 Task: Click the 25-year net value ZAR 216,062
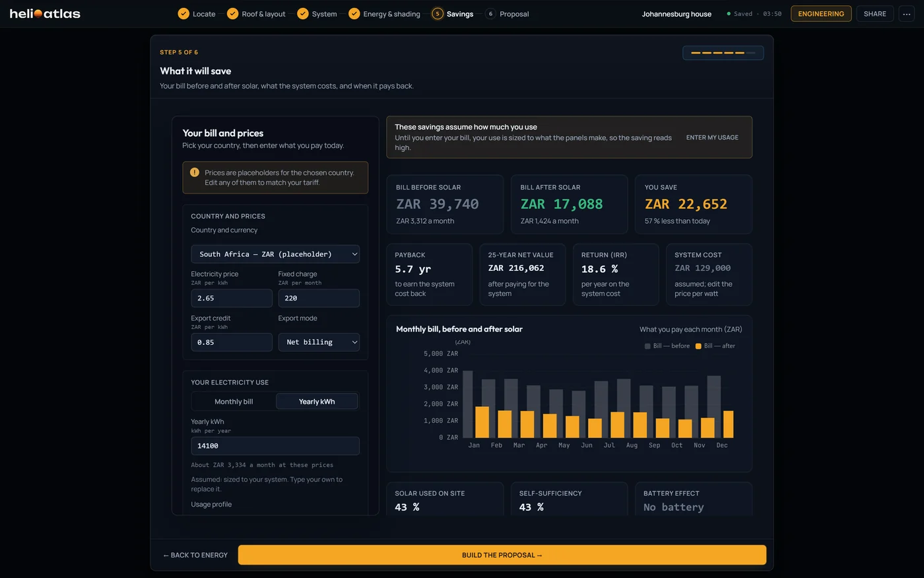(x=516, y=268)
